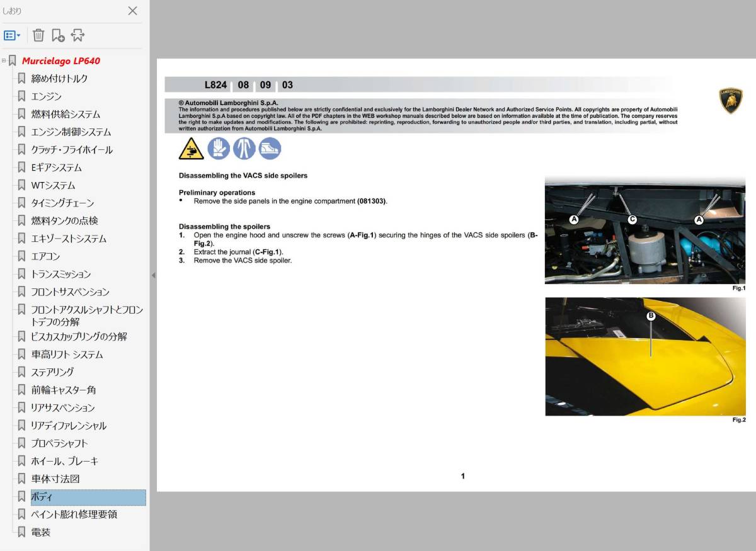Open the Murcielago LP640 root bookmark
The width and height of the screenshot is (756, 551).
61,61
